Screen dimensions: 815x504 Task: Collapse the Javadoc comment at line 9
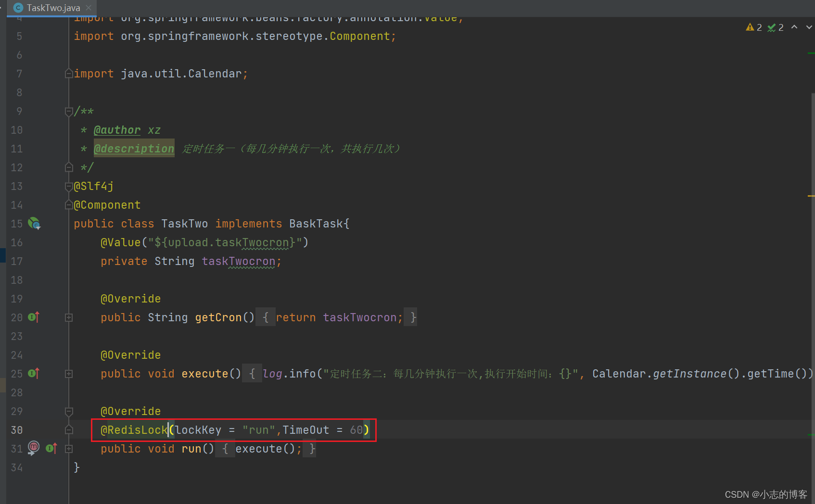point(69,112)
